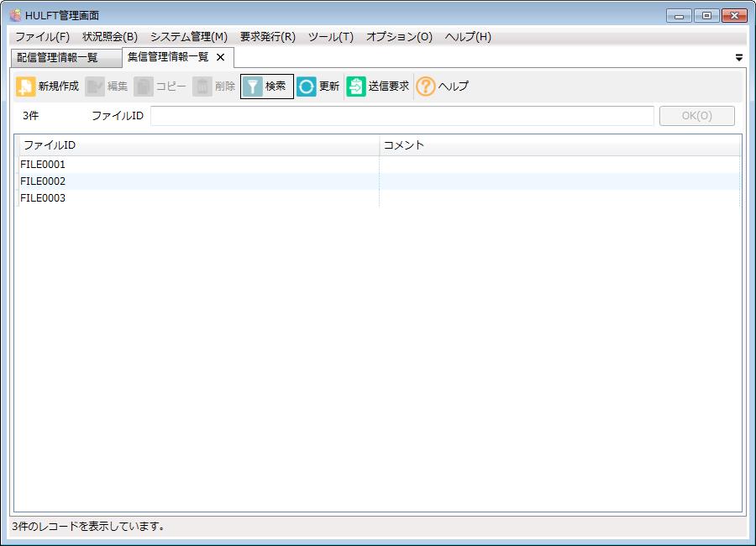Click the コメント column header

(x=559, y=145)
